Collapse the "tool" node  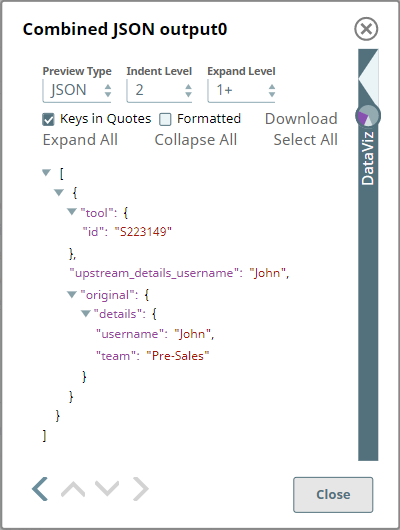[72, 212]
